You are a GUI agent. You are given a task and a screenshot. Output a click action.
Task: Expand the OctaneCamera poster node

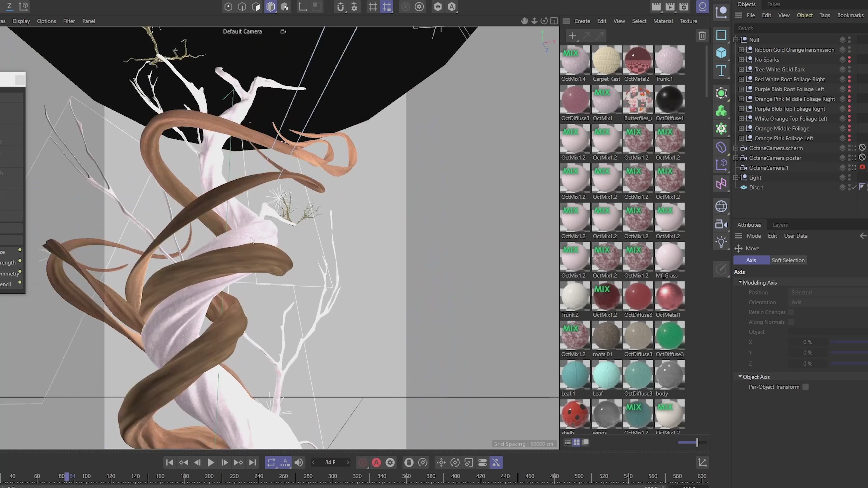[736, 158]
